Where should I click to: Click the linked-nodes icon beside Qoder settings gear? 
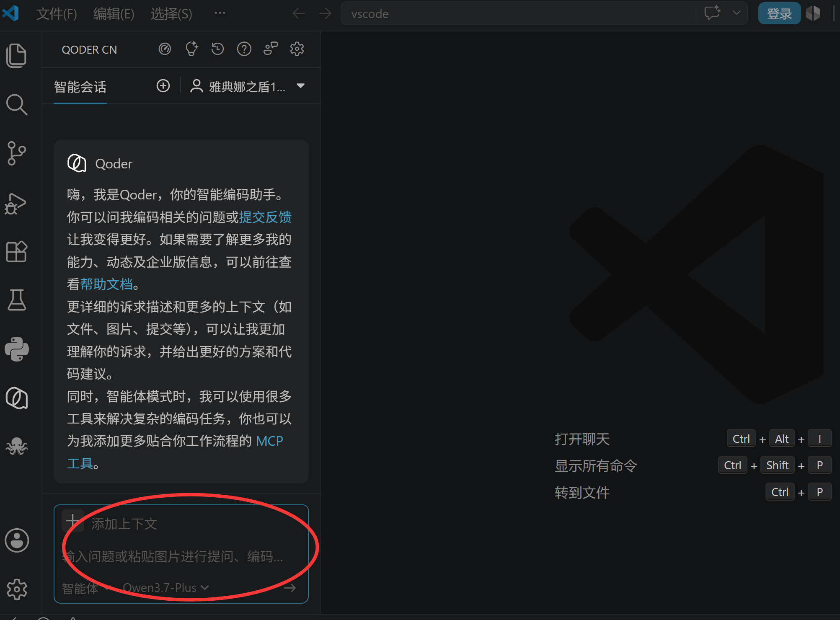coord(271,49)
